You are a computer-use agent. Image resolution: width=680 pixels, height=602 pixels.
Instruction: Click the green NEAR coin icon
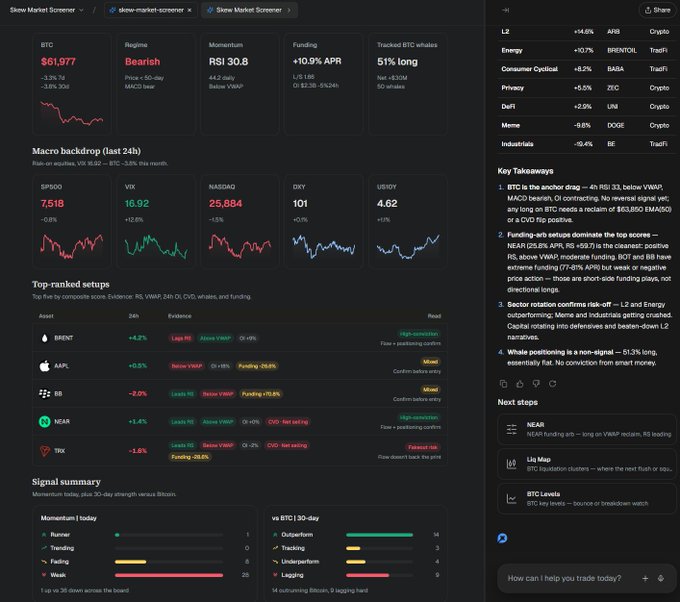click(44, 421)
